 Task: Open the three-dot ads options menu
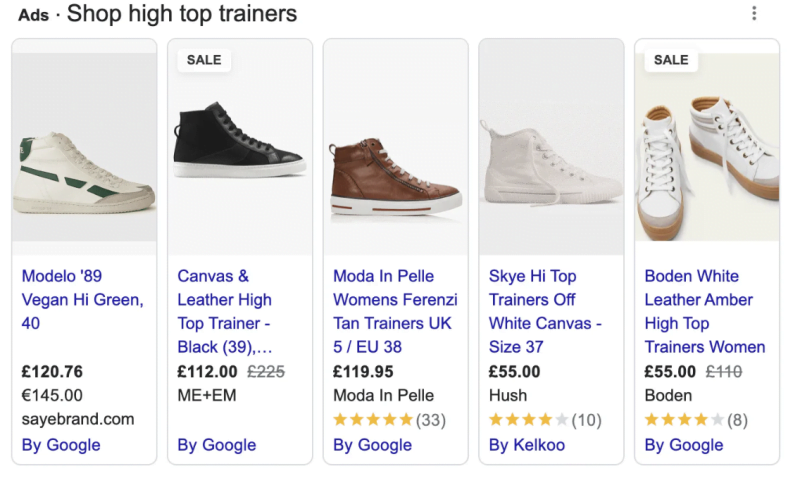tap(754, 14)
